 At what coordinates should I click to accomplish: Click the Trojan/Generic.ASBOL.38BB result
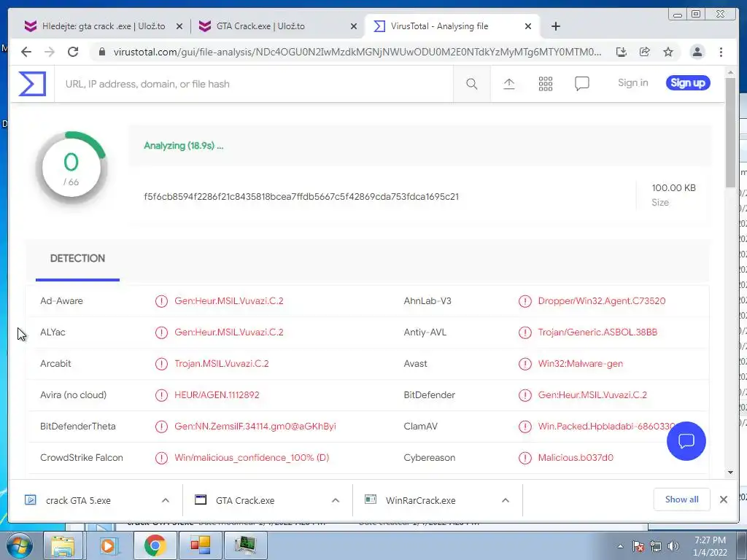point(597,332)
